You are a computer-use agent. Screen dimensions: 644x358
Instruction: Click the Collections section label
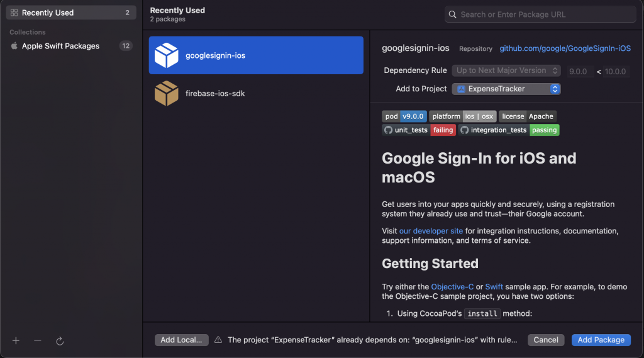click(28, 32)
